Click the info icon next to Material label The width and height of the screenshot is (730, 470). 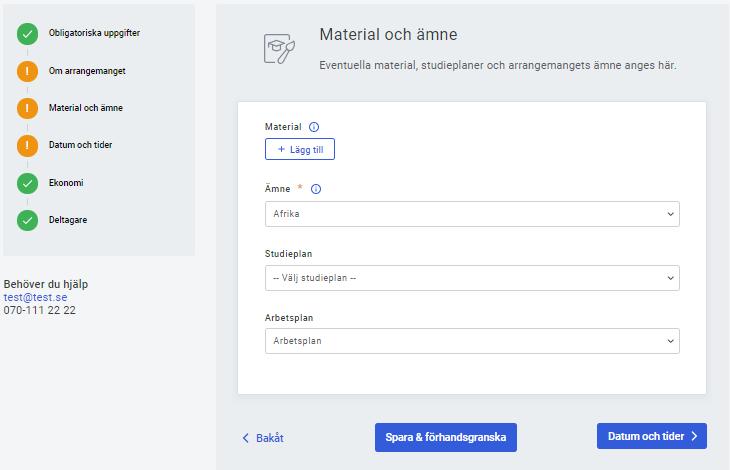coord(314,127)
